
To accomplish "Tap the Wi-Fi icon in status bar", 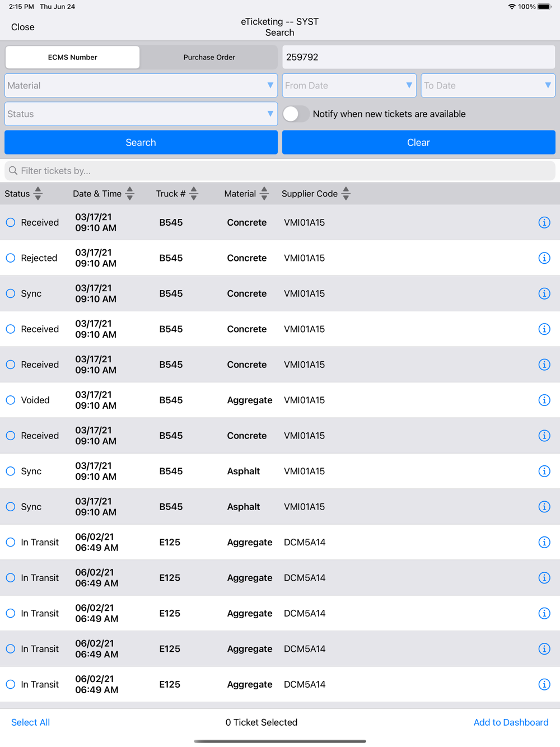I will point(512,7).
